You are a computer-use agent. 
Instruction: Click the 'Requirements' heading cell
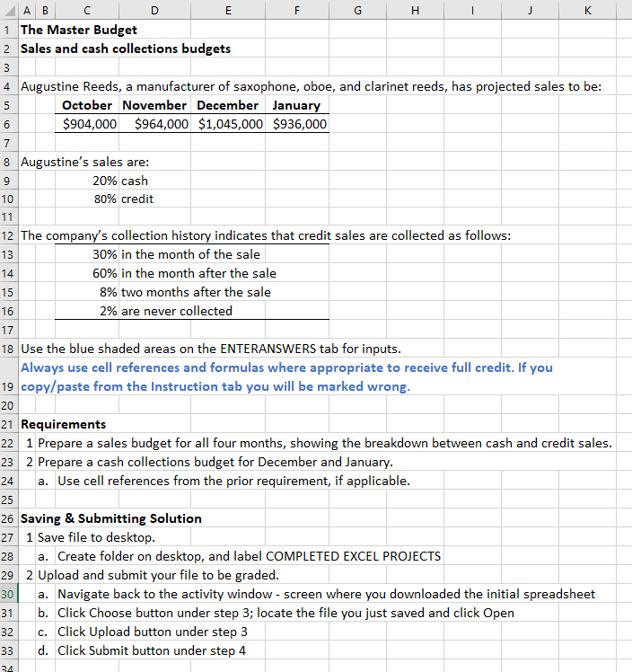[x=63, y=424]
